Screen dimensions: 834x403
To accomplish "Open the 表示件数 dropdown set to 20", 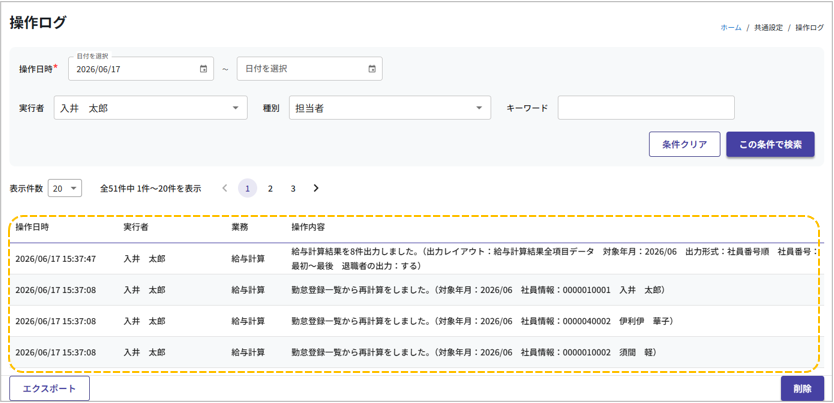I will [65, 188].
